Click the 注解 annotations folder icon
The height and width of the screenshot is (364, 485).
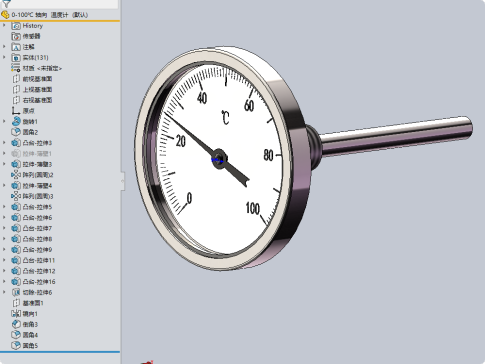[x=16, y=47]
